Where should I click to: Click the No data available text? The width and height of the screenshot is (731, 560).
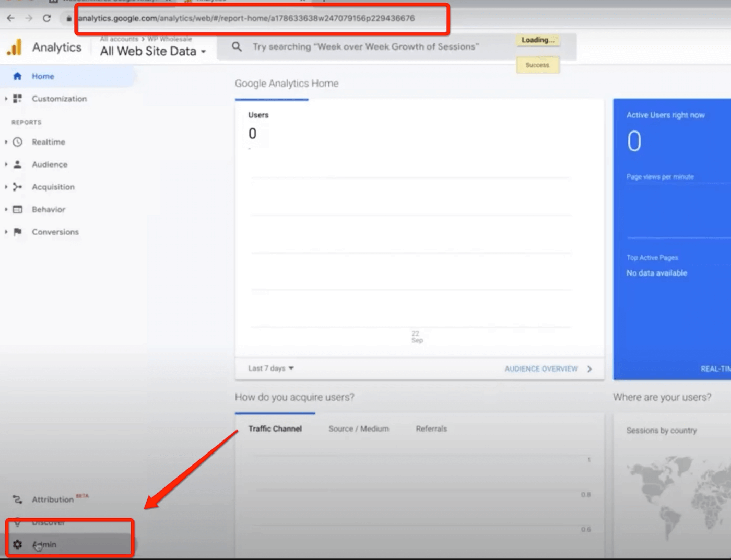[x=657, y=273]
